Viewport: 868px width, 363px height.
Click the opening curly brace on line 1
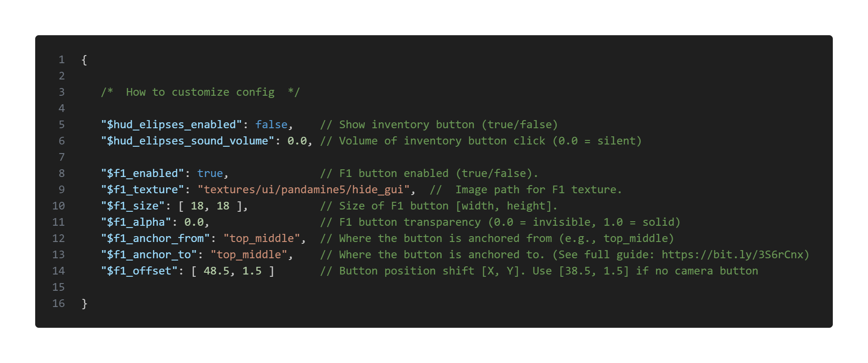pyautogui.click(x=84, y=60)
